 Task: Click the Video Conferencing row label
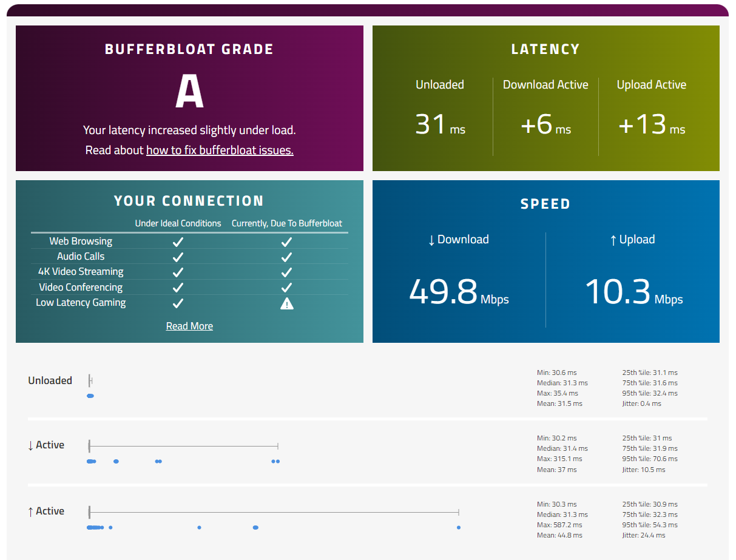click(81, 287)
